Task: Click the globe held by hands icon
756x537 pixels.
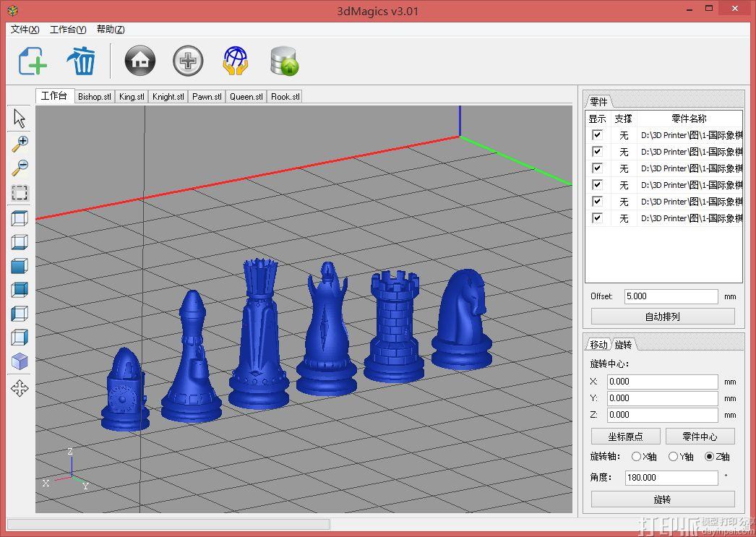Action: [236, 61]
